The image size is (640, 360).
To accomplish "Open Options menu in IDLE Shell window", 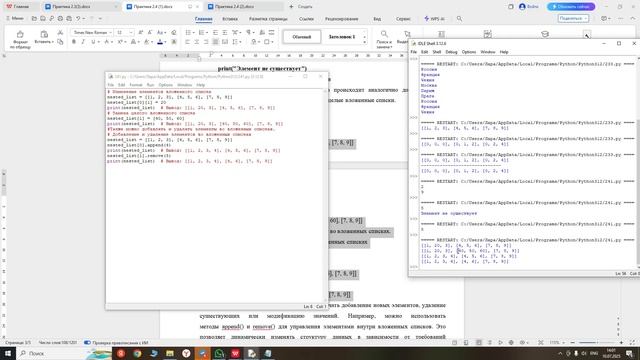I will pyautogui.click(x=469, y=52).
